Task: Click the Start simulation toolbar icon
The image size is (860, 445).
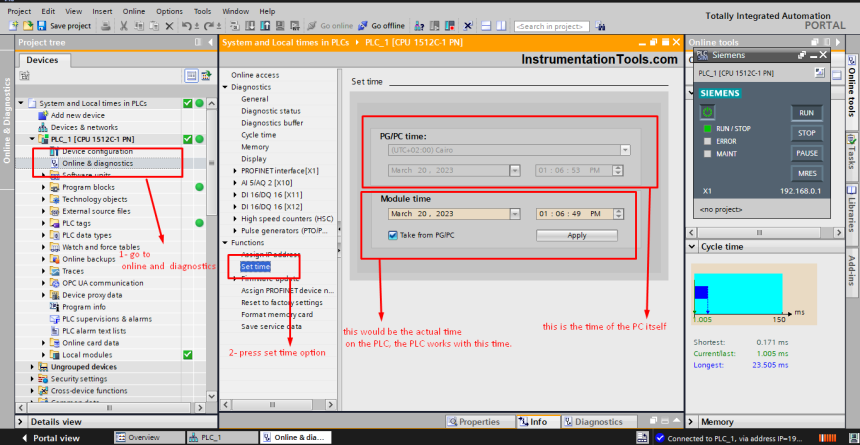Action: (280, 26)
